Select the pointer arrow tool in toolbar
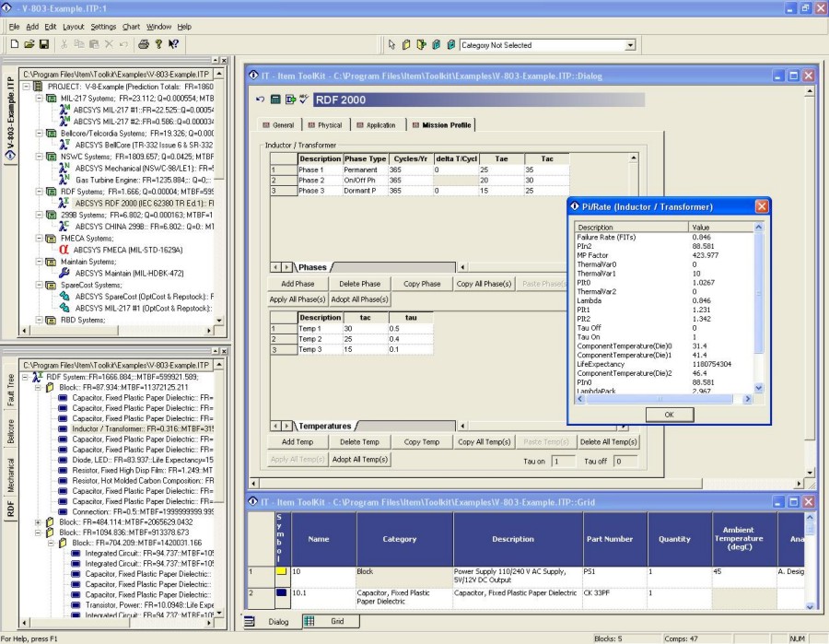The height and width of the screenshot is (644, 829). pyautogui.click(x=391, y=45)
